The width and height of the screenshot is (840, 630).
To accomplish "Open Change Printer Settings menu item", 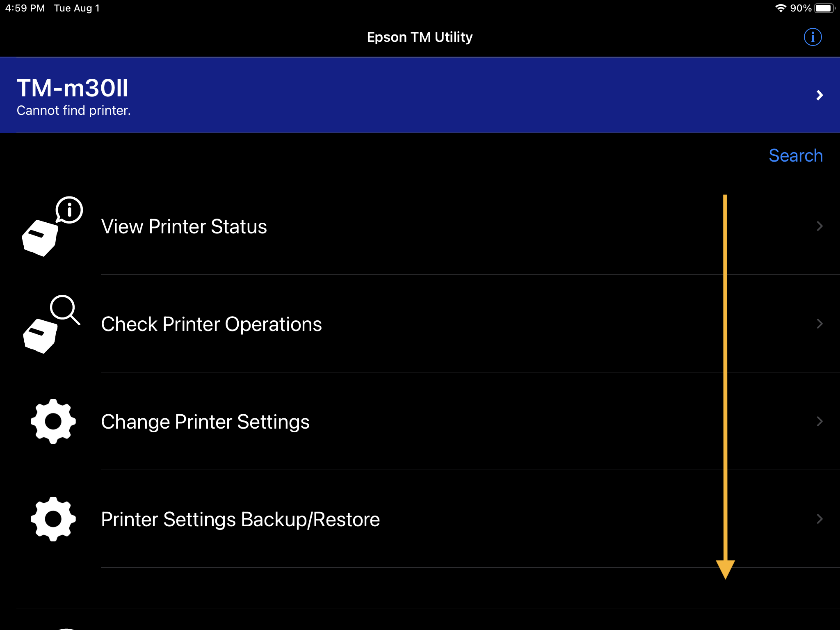I will coord(205,422).
